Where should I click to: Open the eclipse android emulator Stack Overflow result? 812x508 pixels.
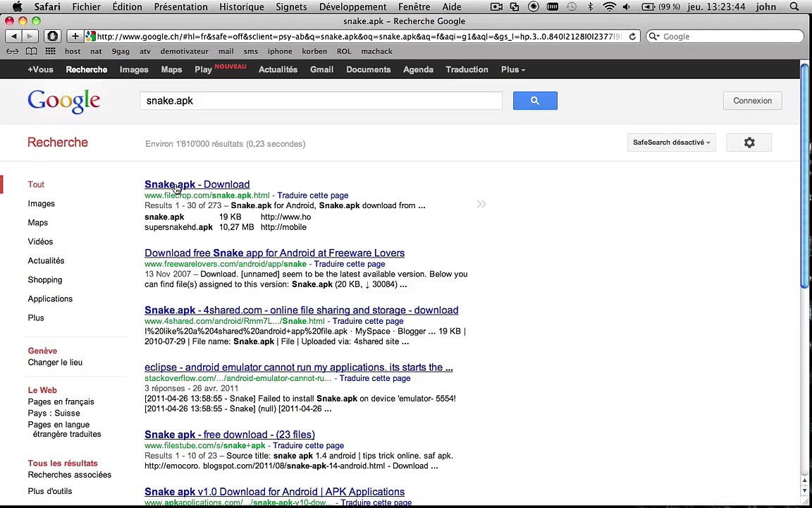(x=299, y=367)
